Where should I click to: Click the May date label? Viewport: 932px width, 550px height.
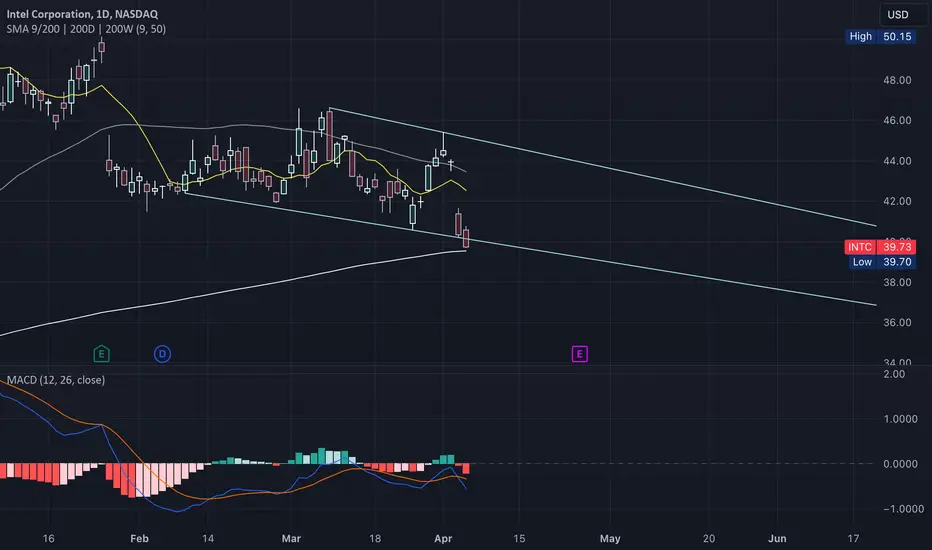pos(610,538)
